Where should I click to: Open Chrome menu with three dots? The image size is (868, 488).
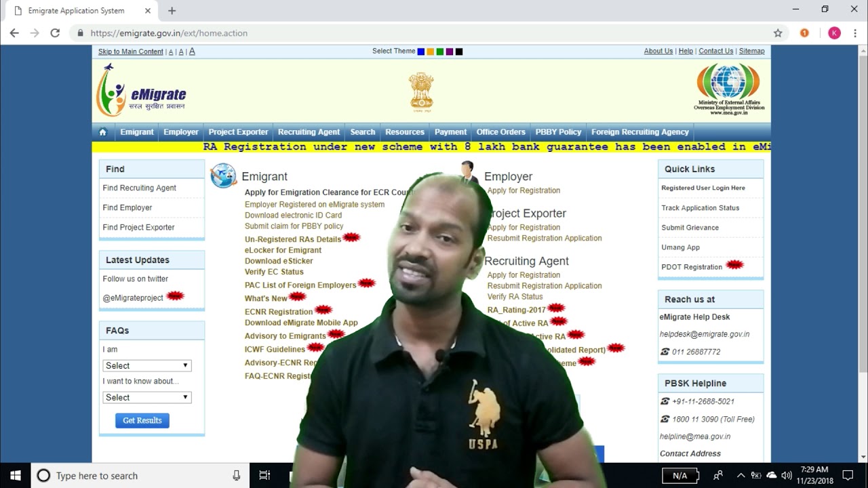(x=854, y=33)
